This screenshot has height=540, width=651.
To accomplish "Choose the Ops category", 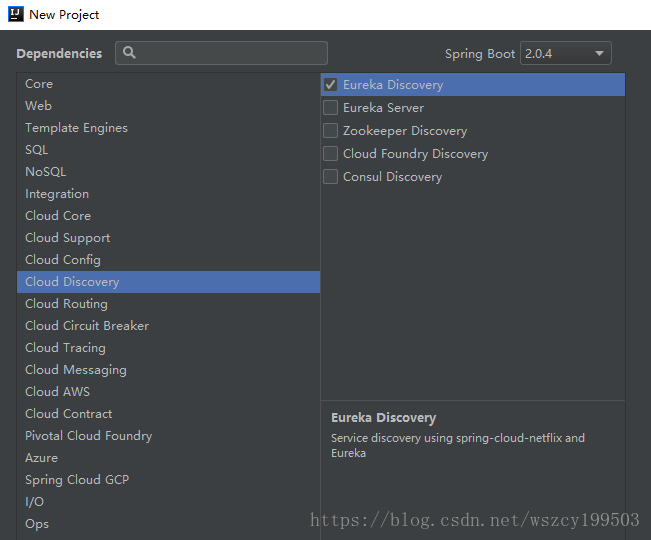I will [x=168, y=524].
